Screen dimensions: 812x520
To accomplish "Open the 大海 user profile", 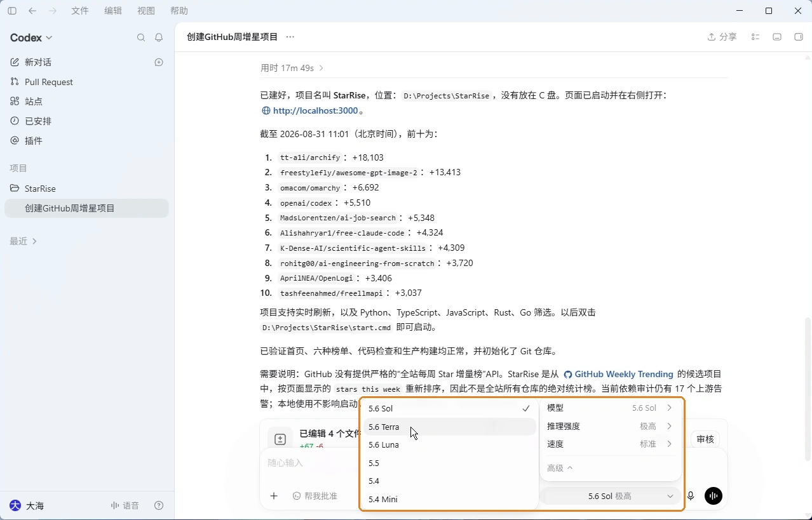I will pos(27,505).
